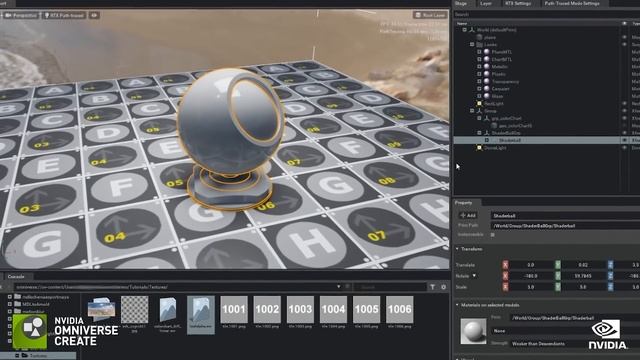Open the content browser settings gear

[444, 287]
